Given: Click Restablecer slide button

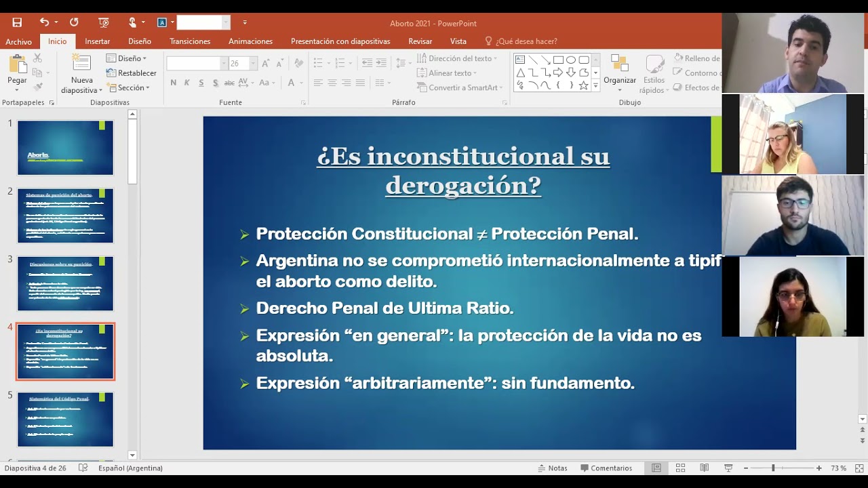Looking at the screenshot, I should pyautogui.click(x=132, y=73).
